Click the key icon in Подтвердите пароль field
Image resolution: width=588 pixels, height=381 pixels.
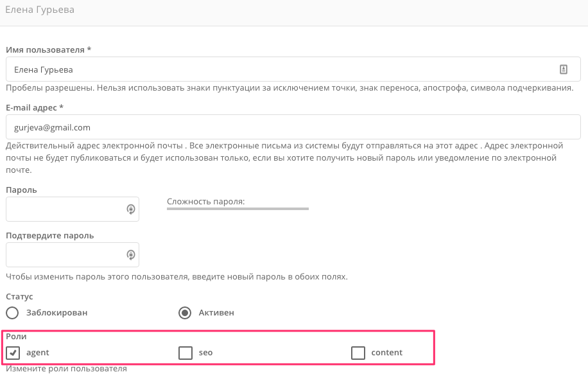130,255
